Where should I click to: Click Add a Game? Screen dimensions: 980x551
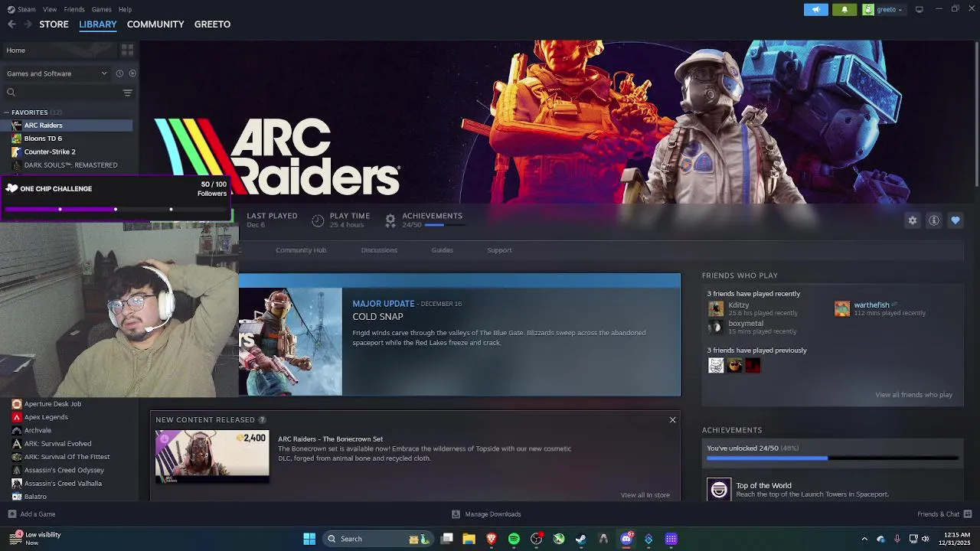31,514
